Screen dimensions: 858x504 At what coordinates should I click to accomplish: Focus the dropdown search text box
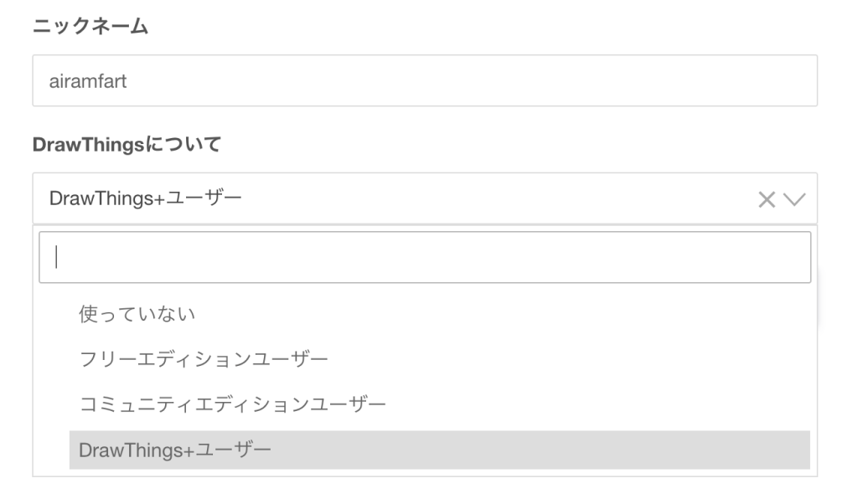point(424,257)
